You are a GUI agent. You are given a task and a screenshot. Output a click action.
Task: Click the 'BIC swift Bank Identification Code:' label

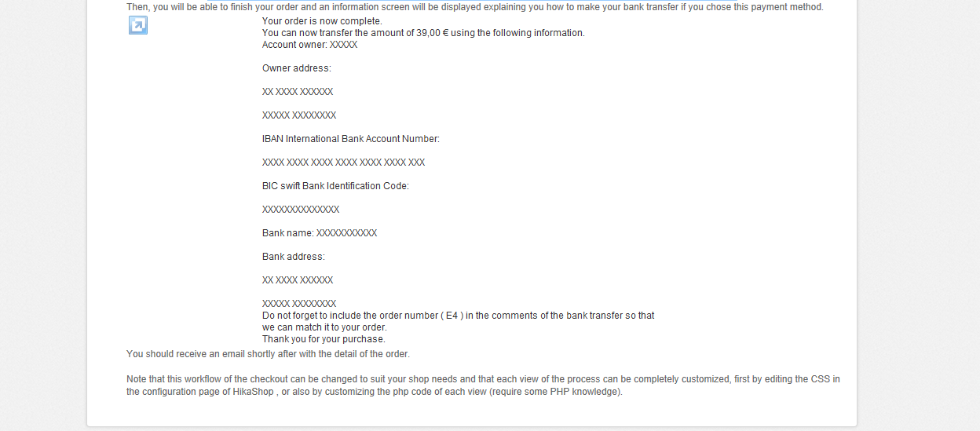335,186
